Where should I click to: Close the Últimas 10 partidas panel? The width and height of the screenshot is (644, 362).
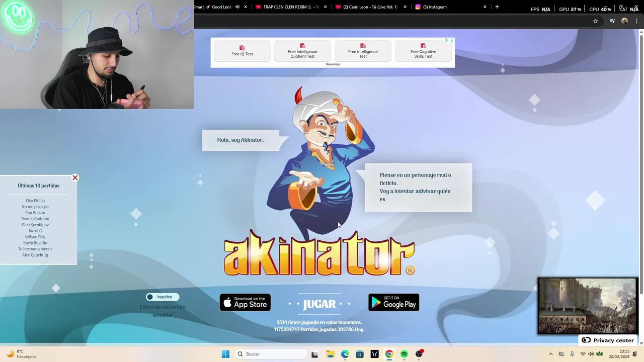point(75,177)
